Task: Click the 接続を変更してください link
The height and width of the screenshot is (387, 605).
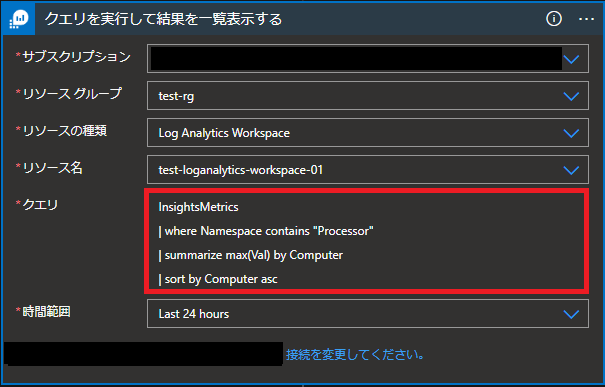Action: click(x=355, y=354)
